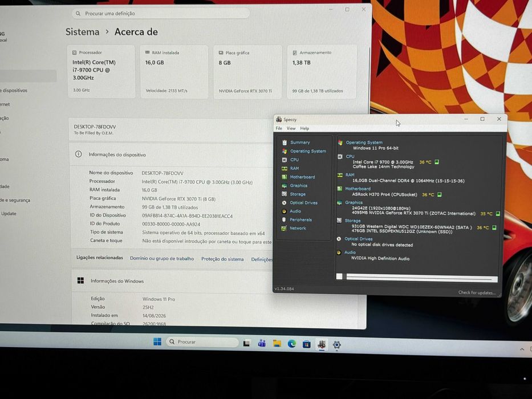Click the Speccy progress bar
The width and height of the screenshot is (532, 399).
[417, 277]
